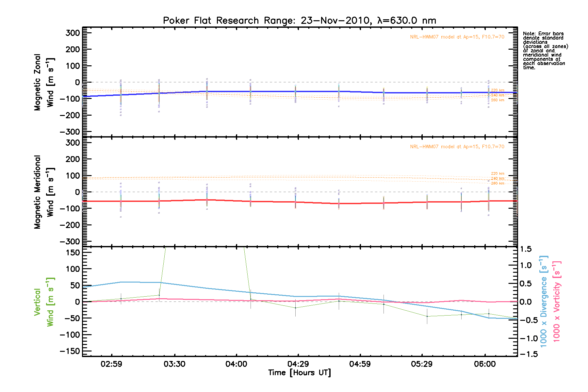Image resolution: width=588 pixels, height=392 pixels.
Task: Select the 04:29 time tick label
Action: (x=298, y=364)
